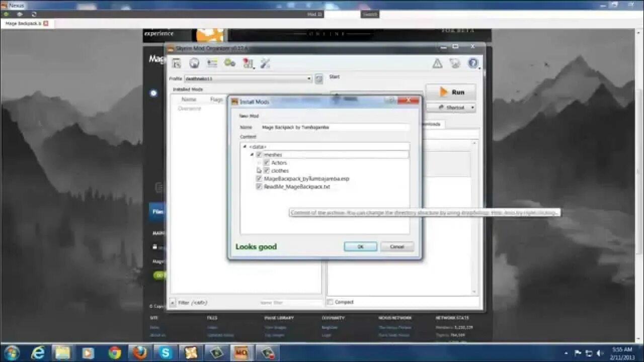Expand the Filter panel arrow button

173,303
